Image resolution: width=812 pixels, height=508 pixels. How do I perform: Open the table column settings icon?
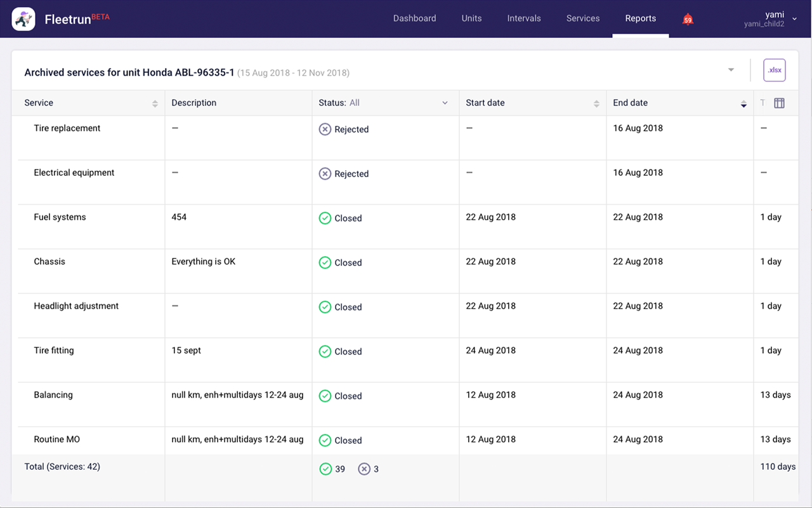click(x=779, y=103)
